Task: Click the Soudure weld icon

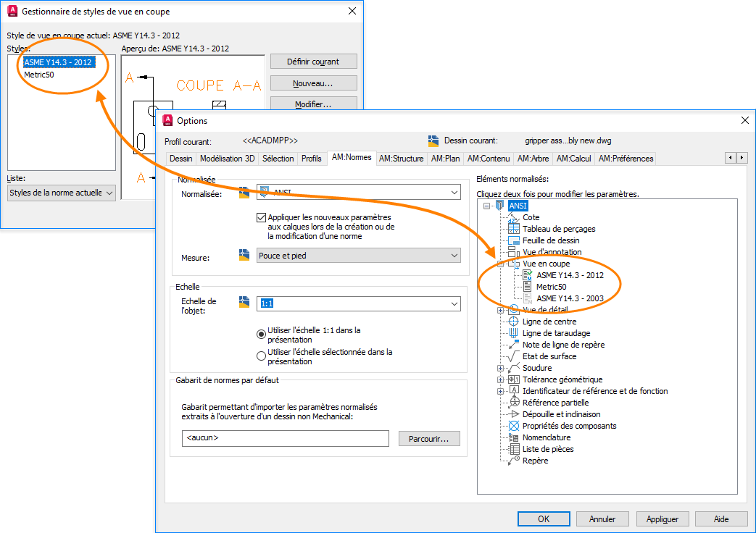Action: click(514, 368)
